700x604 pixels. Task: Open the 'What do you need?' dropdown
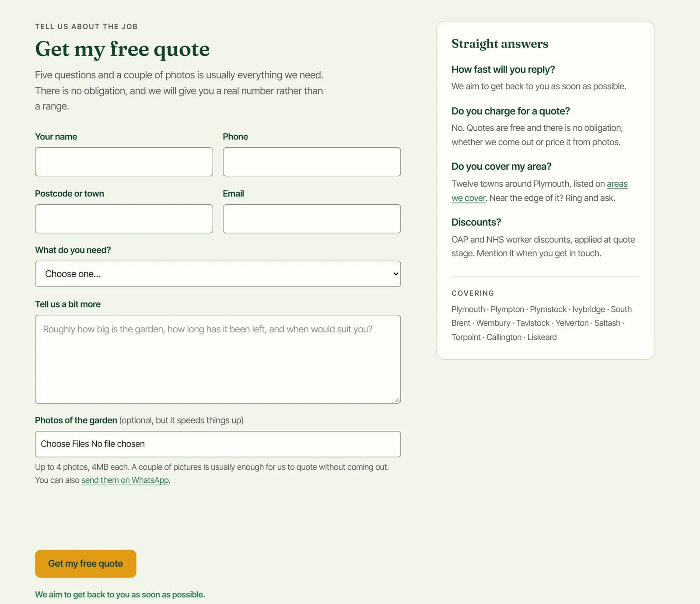tap(218, 274)
